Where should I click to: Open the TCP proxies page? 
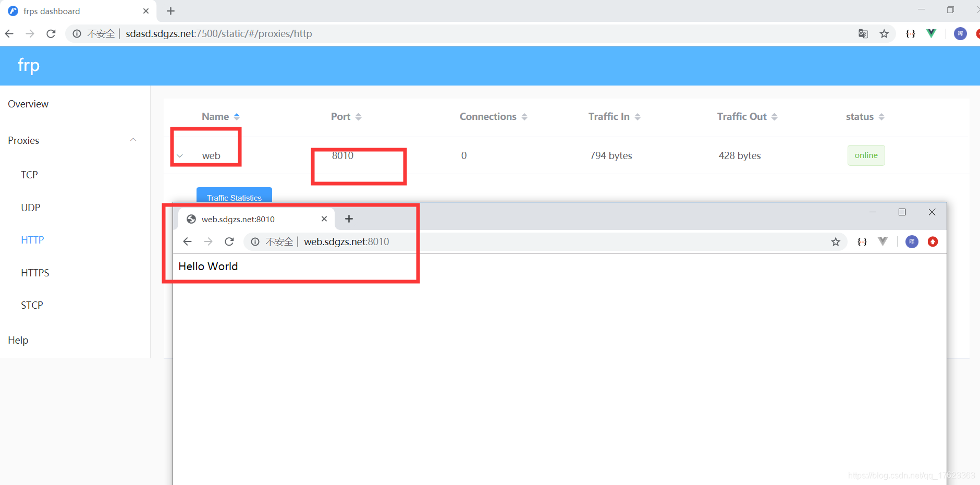tap(75, 175)
